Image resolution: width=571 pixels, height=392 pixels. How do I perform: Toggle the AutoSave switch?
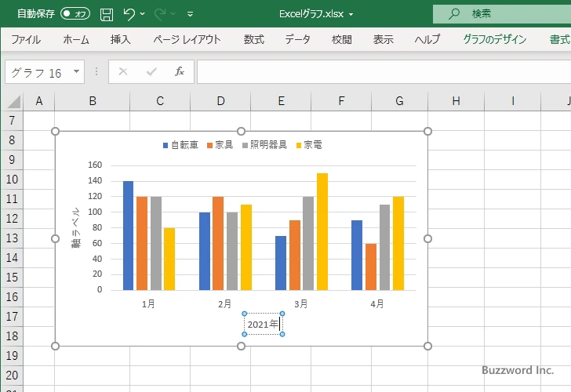pyautogui.click(x=75, y=14)
